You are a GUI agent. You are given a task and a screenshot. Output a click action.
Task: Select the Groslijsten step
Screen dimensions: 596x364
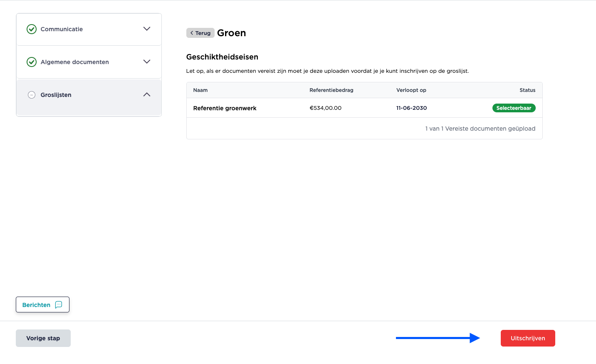(x=56, y=95)
